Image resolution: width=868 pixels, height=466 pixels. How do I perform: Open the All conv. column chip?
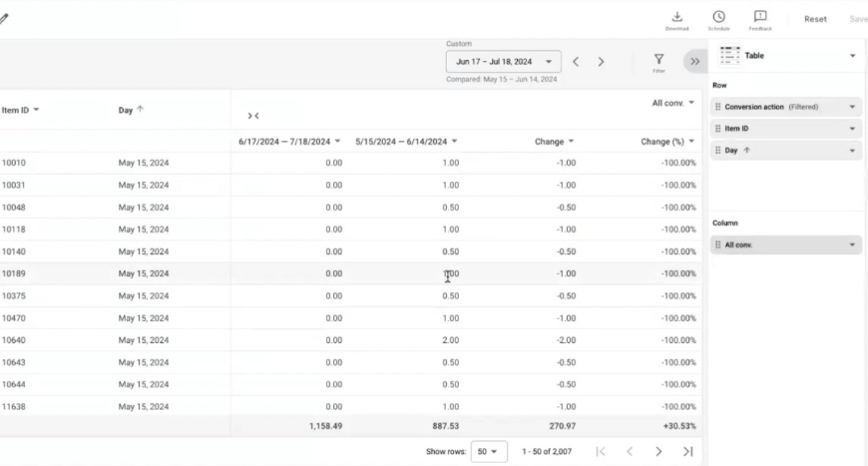coord(786,244)
